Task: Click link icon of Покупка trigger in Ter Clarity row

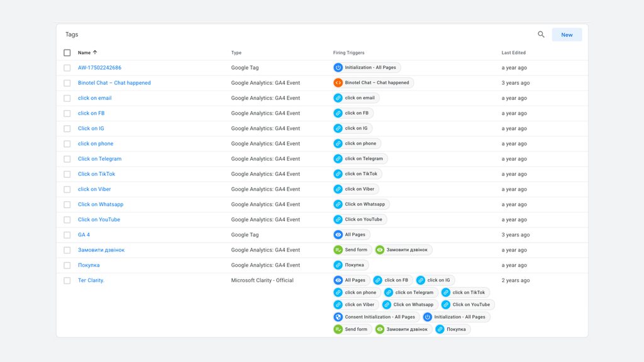Action: coord(440,329)
